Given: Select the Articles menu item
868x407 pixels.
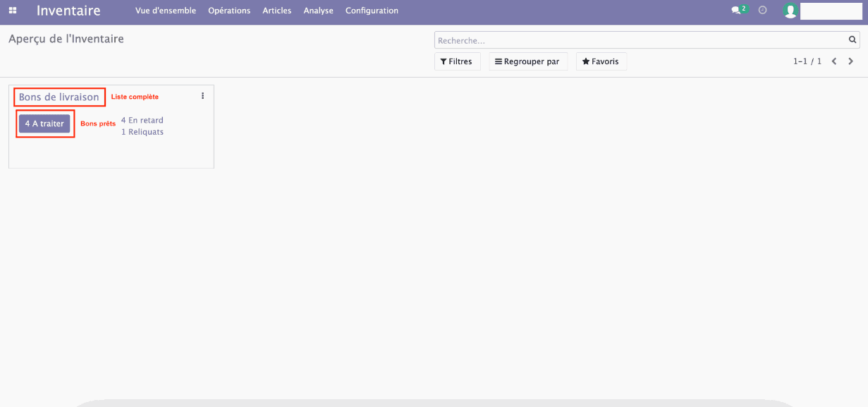Looking at the screenshot, I should pos(276,11).
